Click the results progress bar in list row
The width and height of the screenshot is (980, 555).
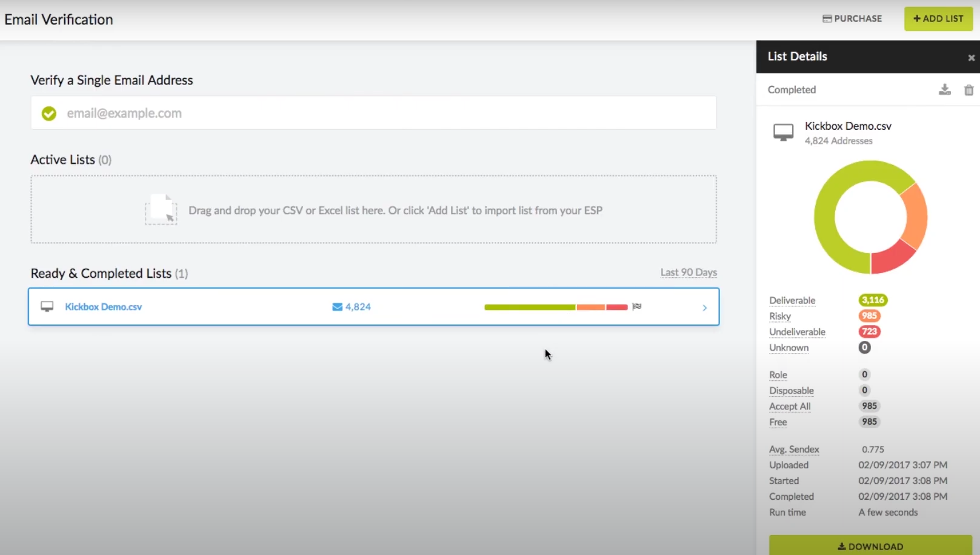[556, 307]
